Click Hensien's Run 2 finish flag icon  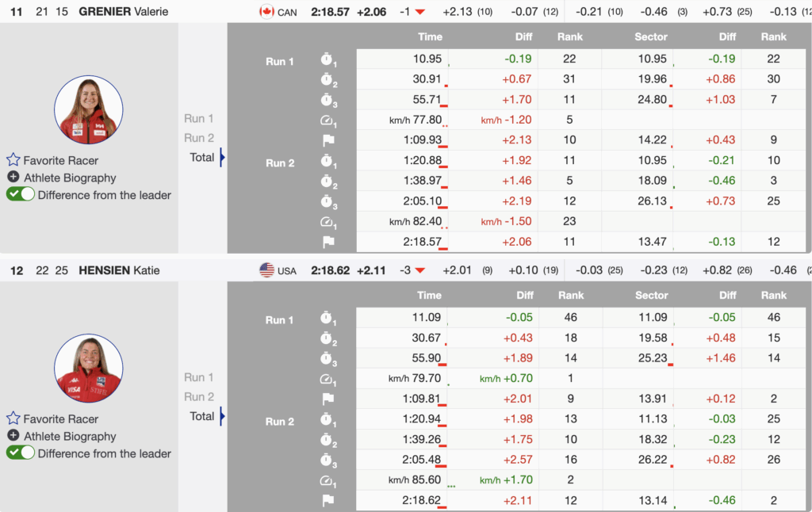point(327,501)
